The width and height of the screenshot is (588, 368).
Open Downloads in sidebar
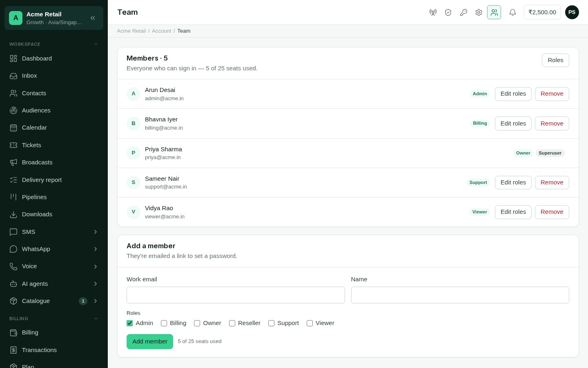(x=54, y=214)
